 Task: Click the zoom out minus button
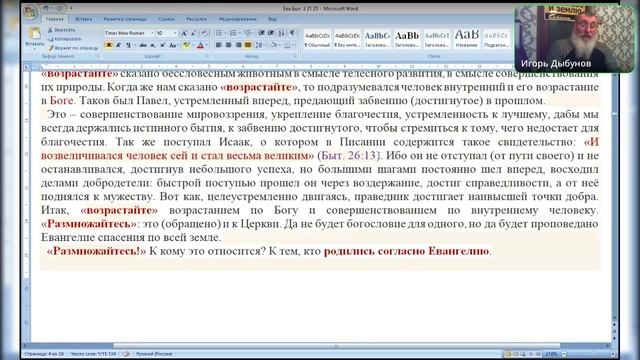(564, 354)
